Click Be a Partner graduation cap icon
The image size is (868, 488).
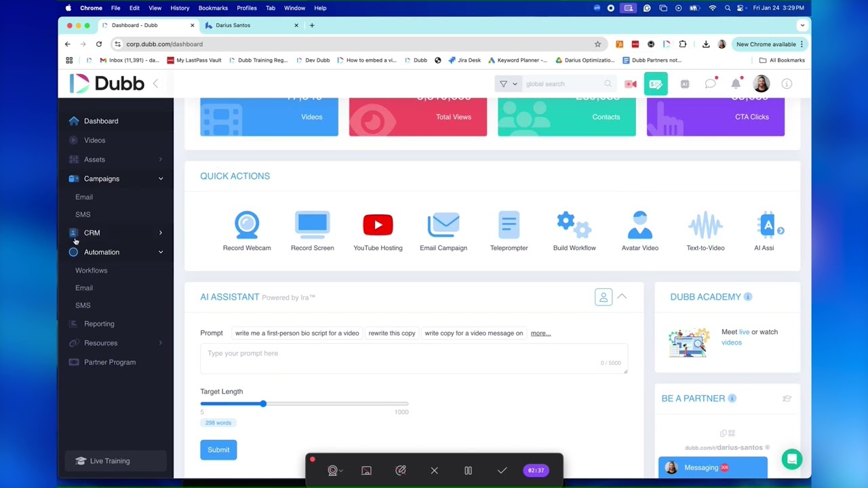(x=787, y=399)
